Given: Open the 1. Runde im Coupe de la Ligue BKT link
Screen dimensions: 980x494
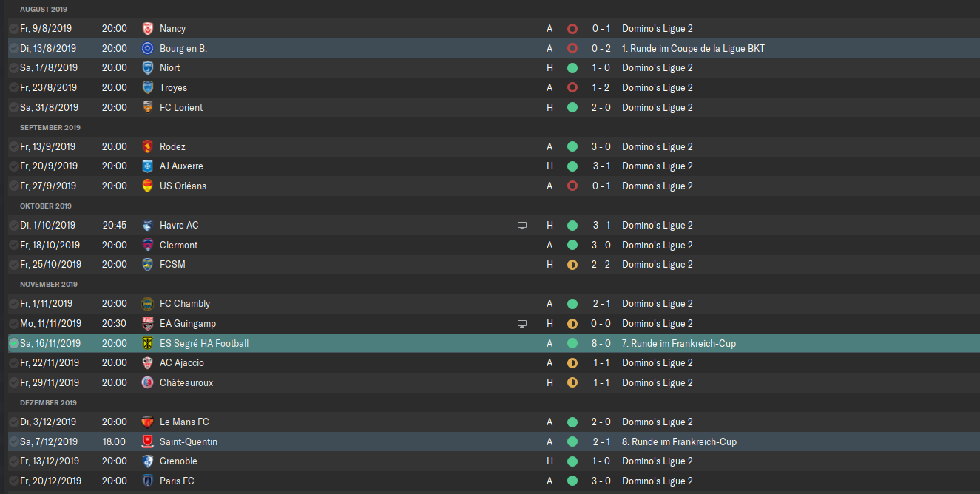Looking at the screenshot, I should (x=693, y=48).
